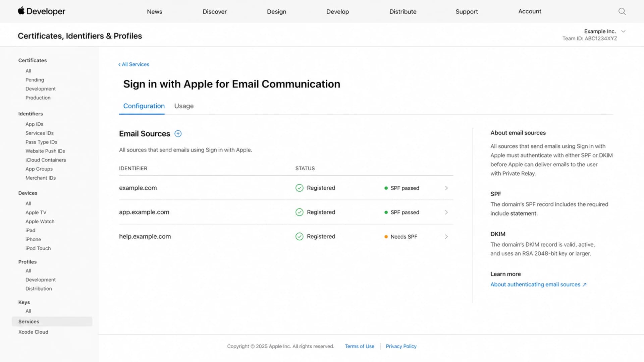Go back to All Services

tap(133, 64)
